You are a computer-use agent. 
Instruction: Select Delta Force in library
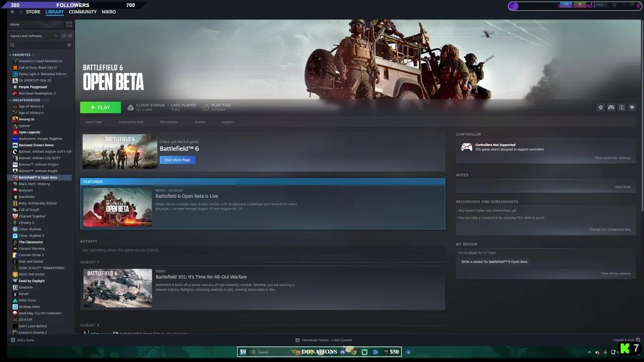coord(27,300)
